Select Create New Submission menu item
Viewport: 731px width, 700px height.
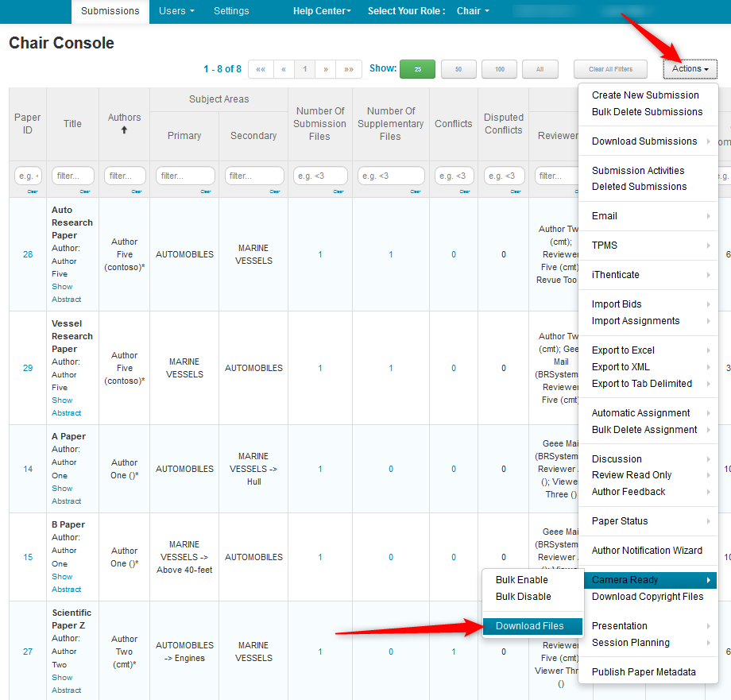pos(645,95)
